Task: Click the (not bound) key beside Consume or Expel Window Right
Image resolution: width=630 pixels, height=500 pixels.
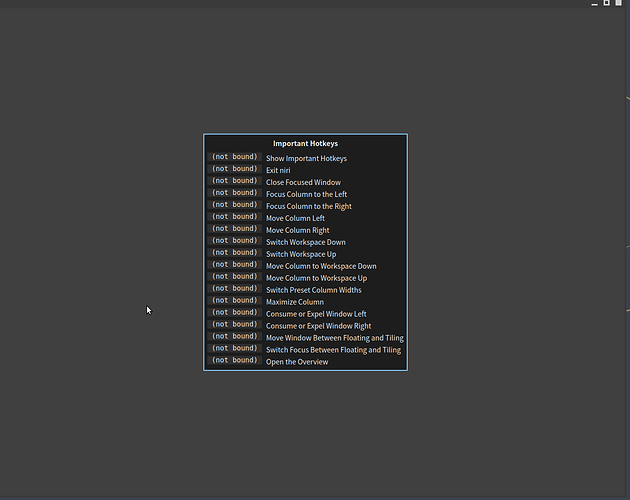Action: [235, 324]
